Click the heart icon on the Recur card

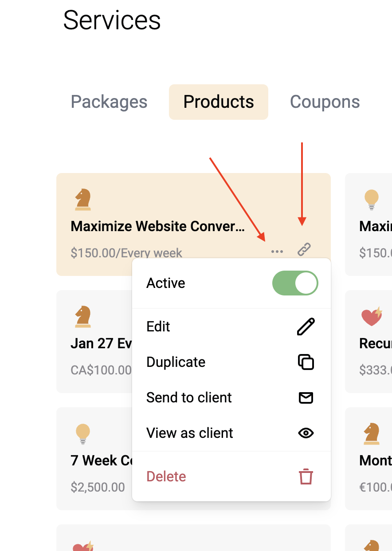click(372, 317)
